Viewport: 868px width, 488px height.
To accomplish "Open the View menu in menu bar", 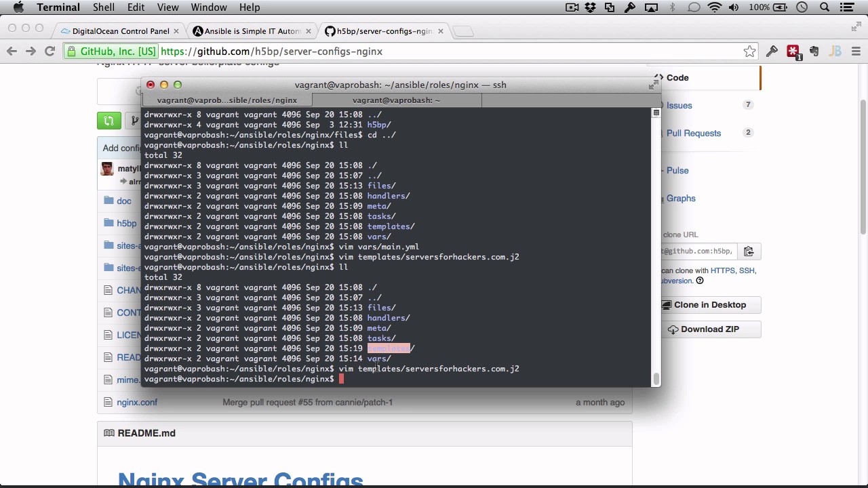I will (167, 7).
